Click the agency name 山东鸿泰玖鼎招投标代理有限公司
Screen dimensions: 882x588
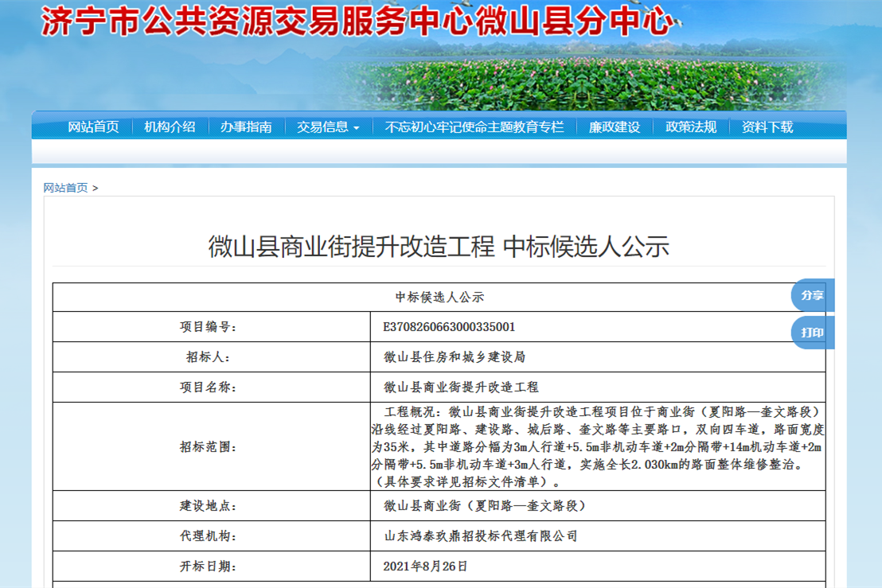tap(480, 536)
